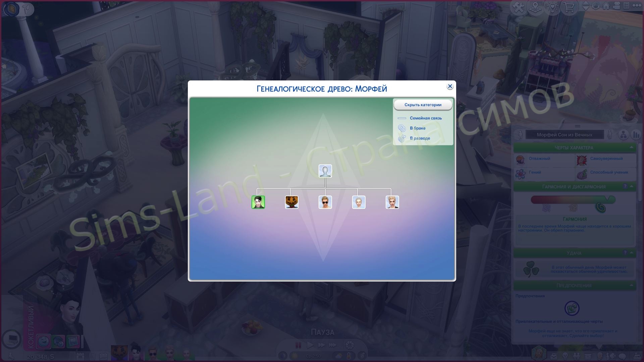This screenshot has width=644, height=362.
Task: Click the family tree icon beside sim name
Action: click(623, 135)
